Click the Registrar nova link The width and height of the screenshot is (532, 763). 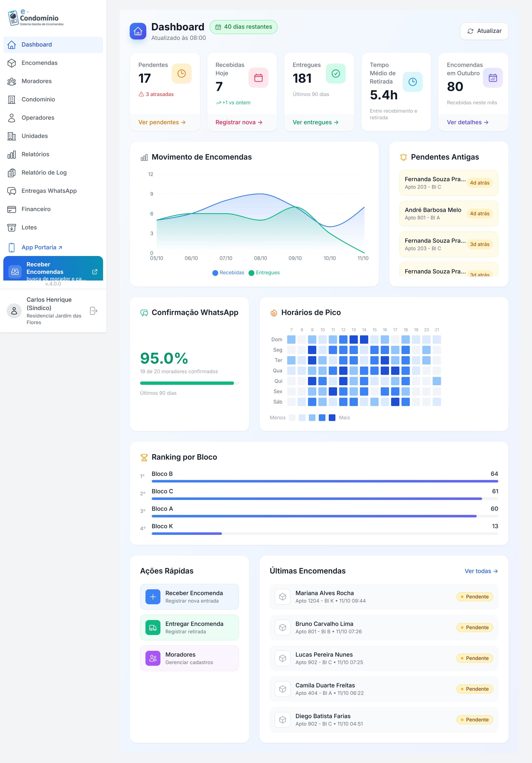tap(239, 122)
